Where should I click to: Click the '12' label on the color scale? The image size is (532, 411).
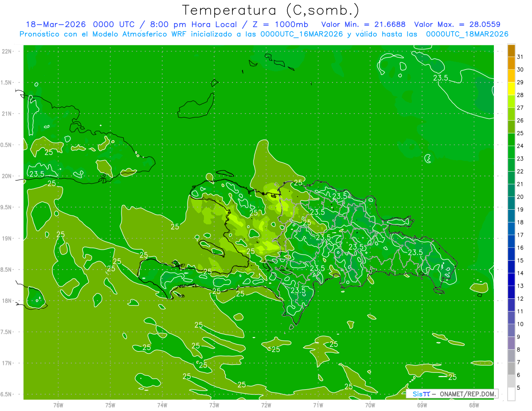click(520, 299)
